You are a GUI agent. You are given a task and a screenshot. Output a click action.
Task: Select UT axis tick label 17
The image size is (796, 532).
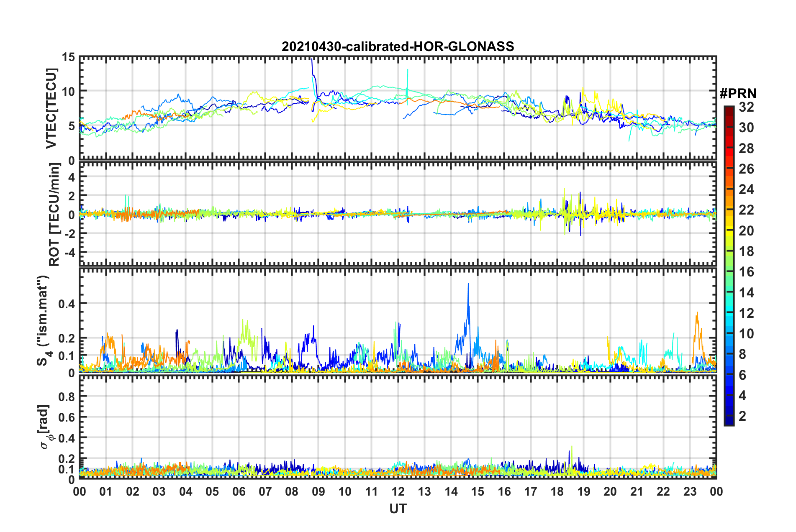[531, 491]
